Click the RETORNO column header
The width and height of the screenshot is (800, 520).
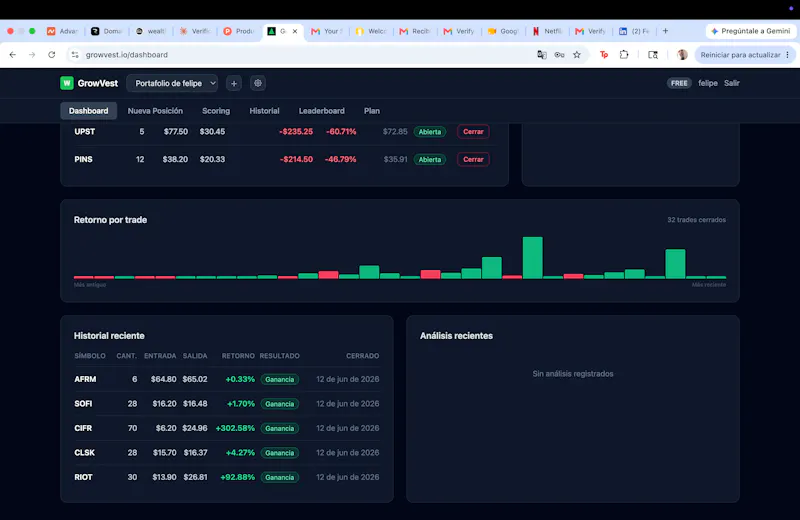[238, 356]
